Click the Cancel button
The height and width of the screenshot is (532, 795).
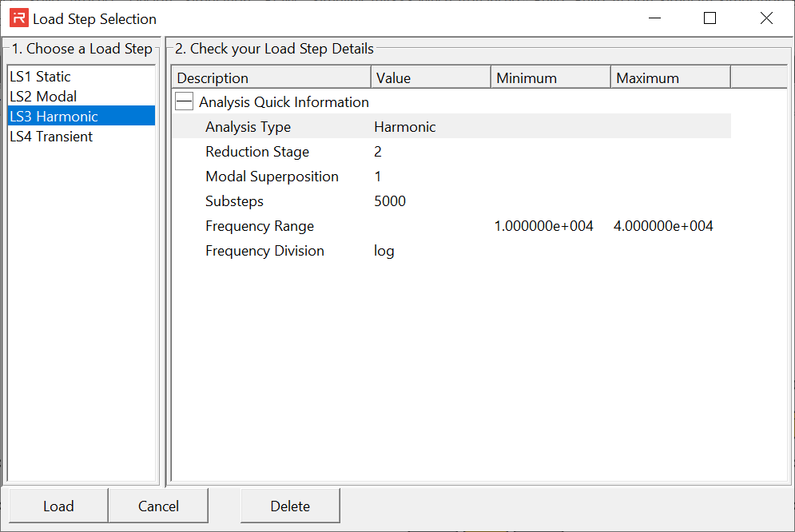click(x=158, y=506)
